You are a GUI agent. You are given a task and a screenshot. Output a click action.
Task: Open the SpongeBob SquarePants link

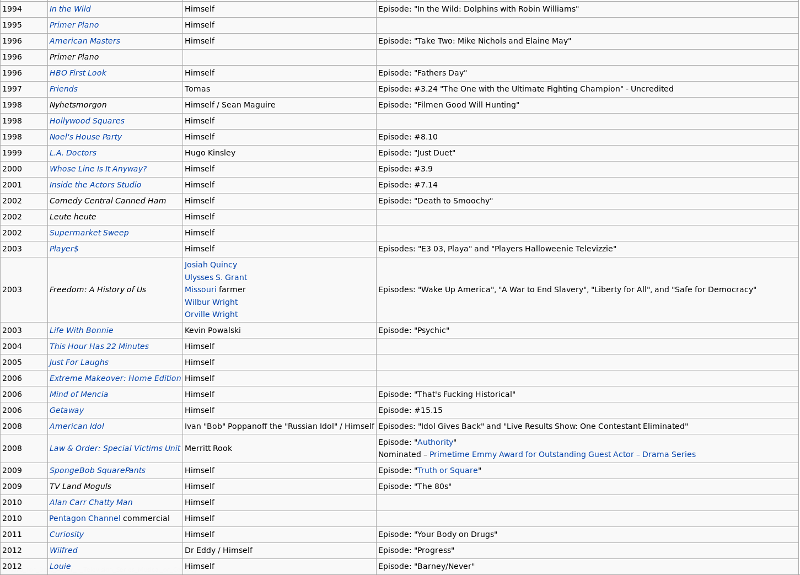[x=97, y=470]
